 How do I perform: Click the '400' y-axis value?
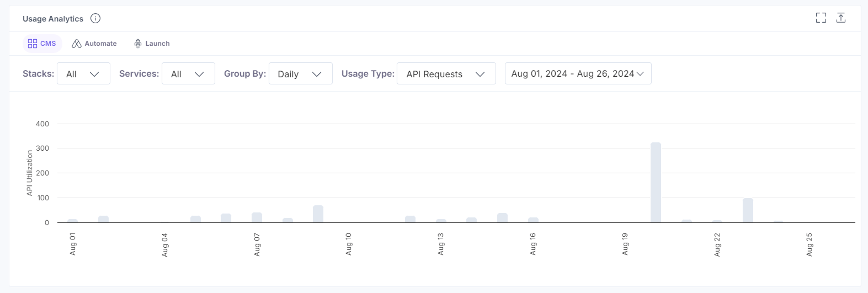point(42,124)
